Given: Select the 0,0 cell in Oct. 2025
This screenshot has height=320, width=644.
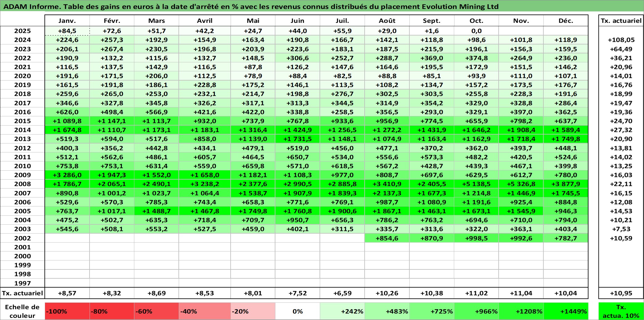Looking at the screenshot, I should (x=476, y=31).
